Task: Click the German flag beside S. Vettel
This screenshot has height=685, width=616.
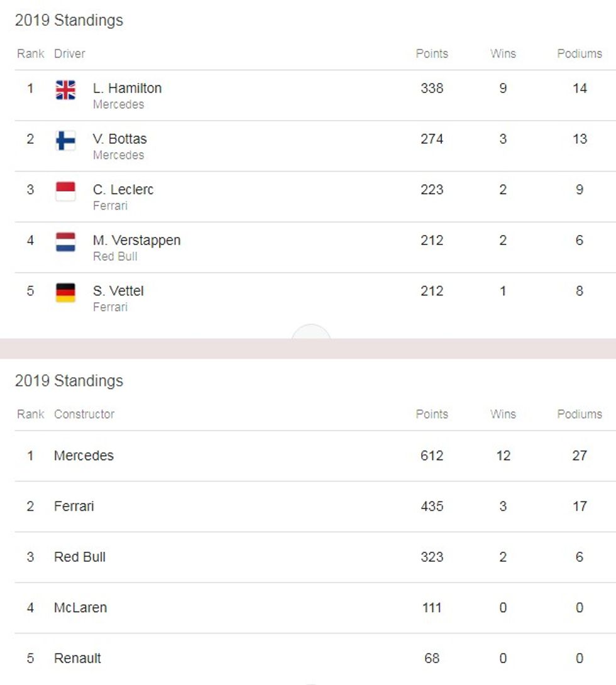Action: pos(65,293)
